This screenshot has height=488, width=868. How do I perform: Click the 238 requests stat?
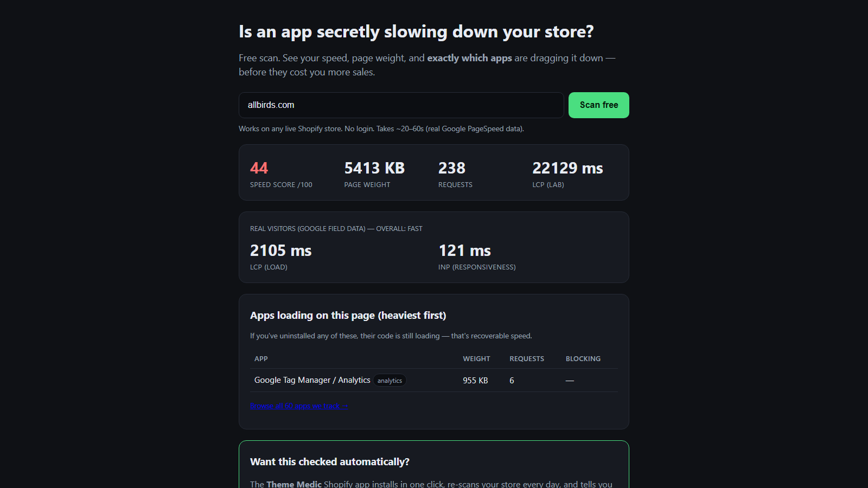(x=452, y=168)
